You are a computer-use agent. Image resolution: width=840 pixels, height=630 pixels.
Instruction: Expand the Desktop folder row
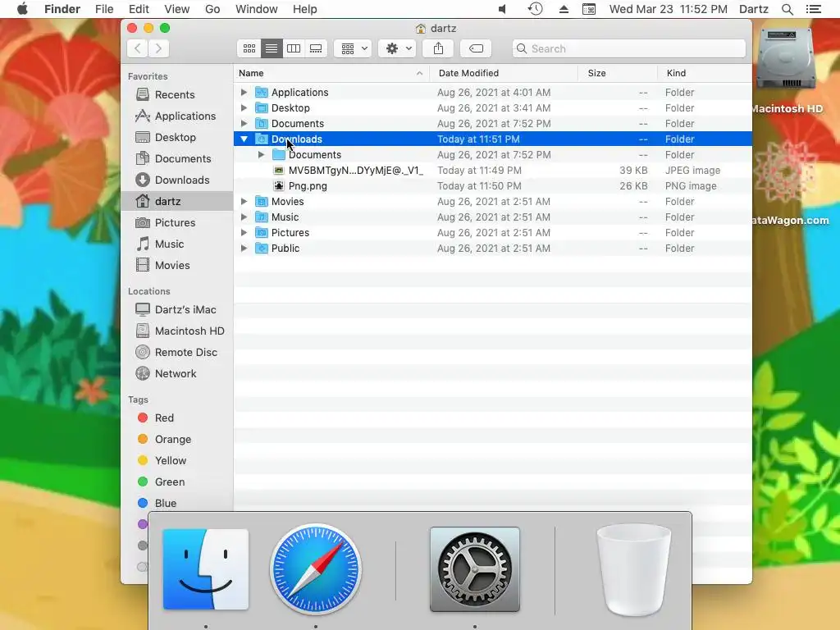pyautogui.click(x=244, y=108)
